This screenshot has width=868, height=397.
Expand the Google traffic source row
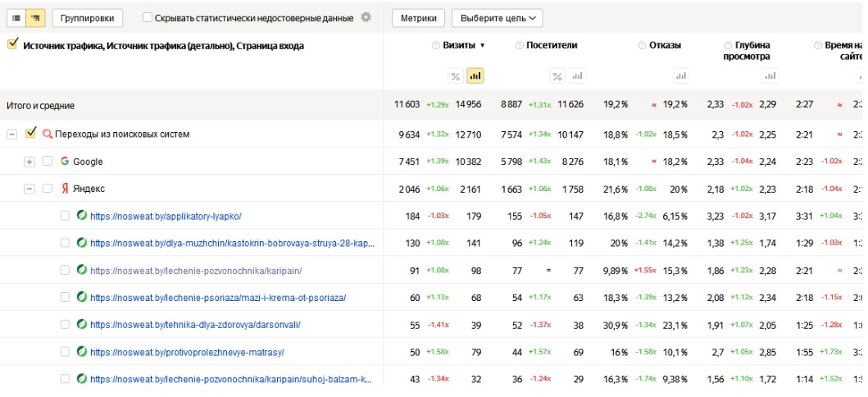(x=30, y=162)
